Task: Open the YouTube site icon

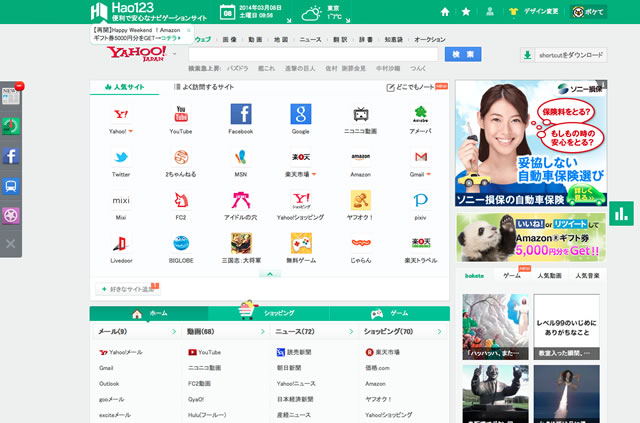Action: 181,114
